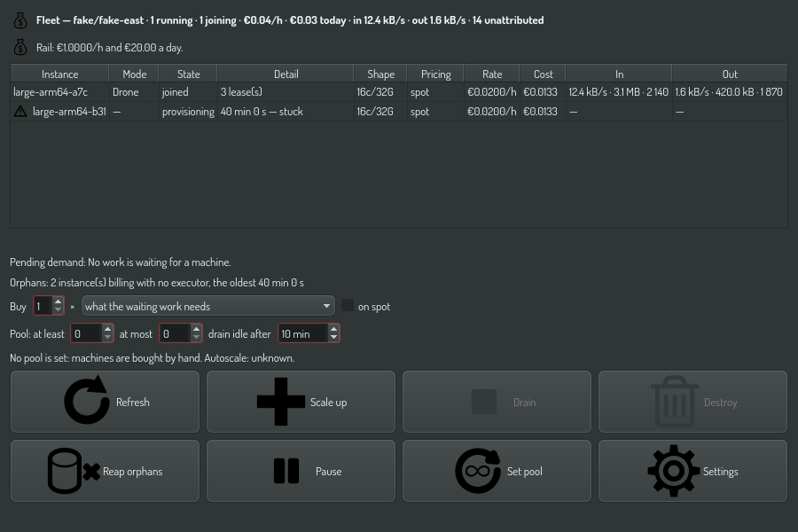The width and height of the screenshot is (798, 532).
Task: Open the 'what the waiting work needs' dropdown
Action: (x=208, y=306)
